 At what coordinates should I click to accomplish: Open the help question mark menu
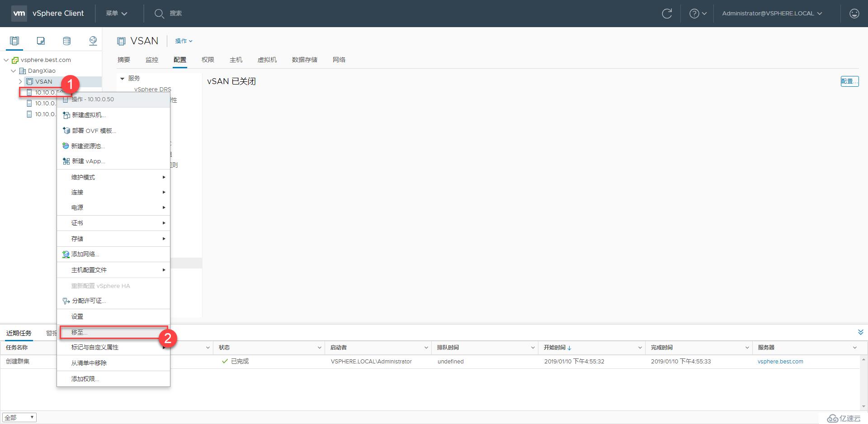698,14
